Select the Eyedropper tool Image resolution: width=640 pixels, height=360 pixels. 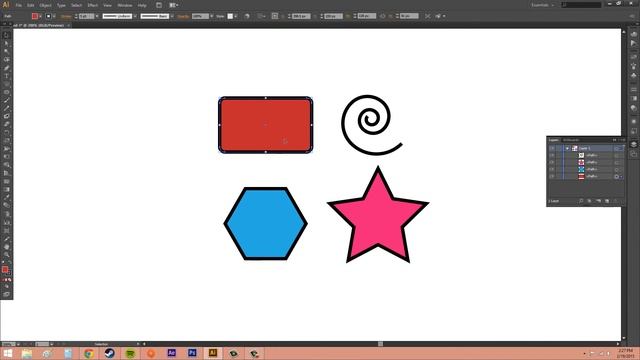pyautogui.click(x=7, y=198)
